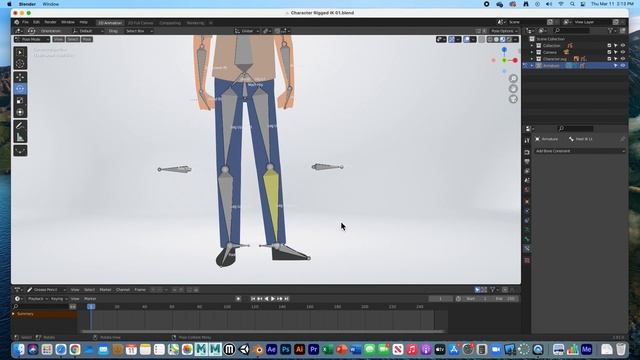640x360 pixels.
Task: Select the Rotate tool in the toolbar
Action: coord(20,89)
